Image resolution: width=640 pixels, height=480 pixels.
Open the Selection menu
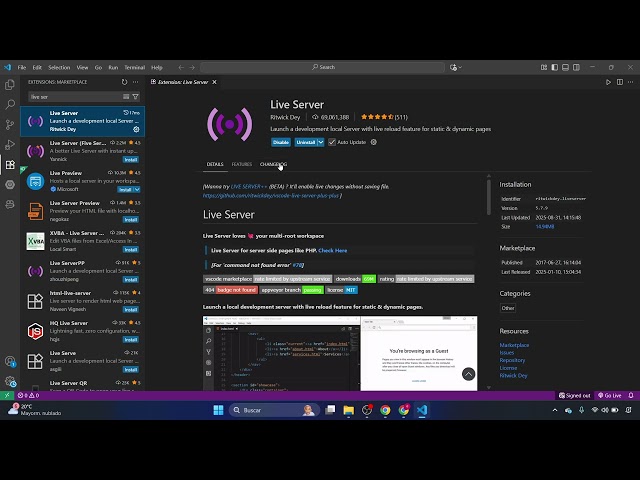[x=59, y=67]
